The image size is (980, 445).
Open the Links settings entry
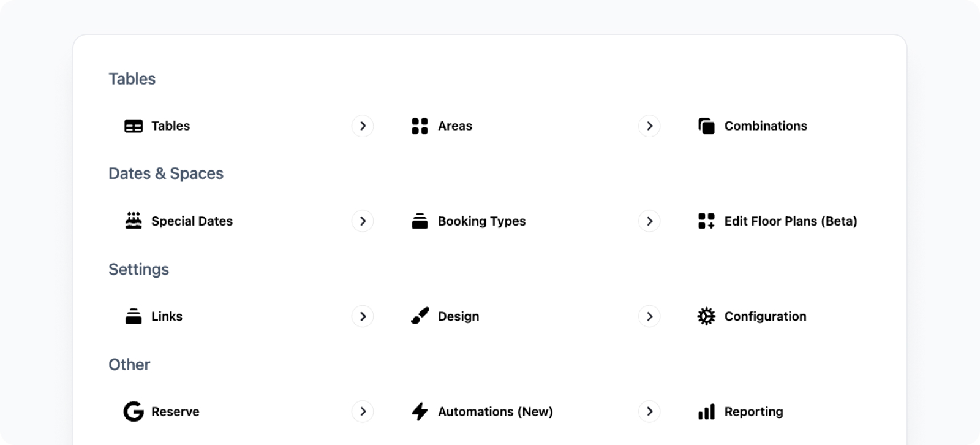click(249, 316)
